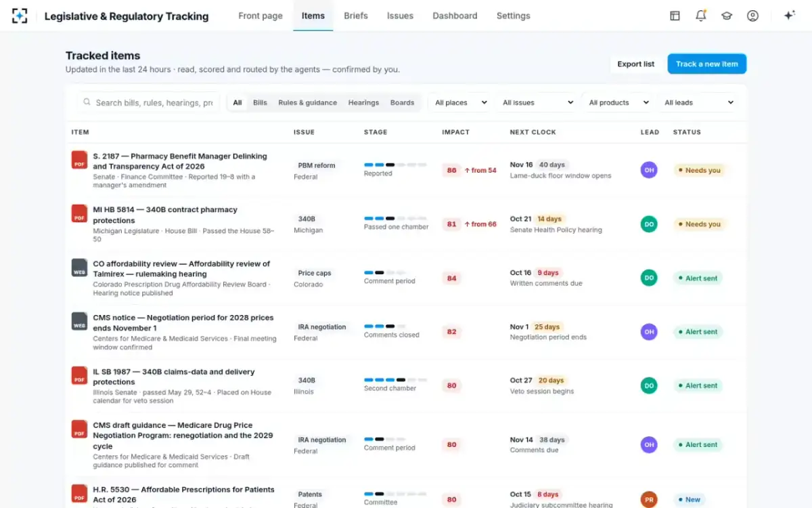Open the All issues dropdown
This screenshot has width=812, height=508.
point(538,103)
